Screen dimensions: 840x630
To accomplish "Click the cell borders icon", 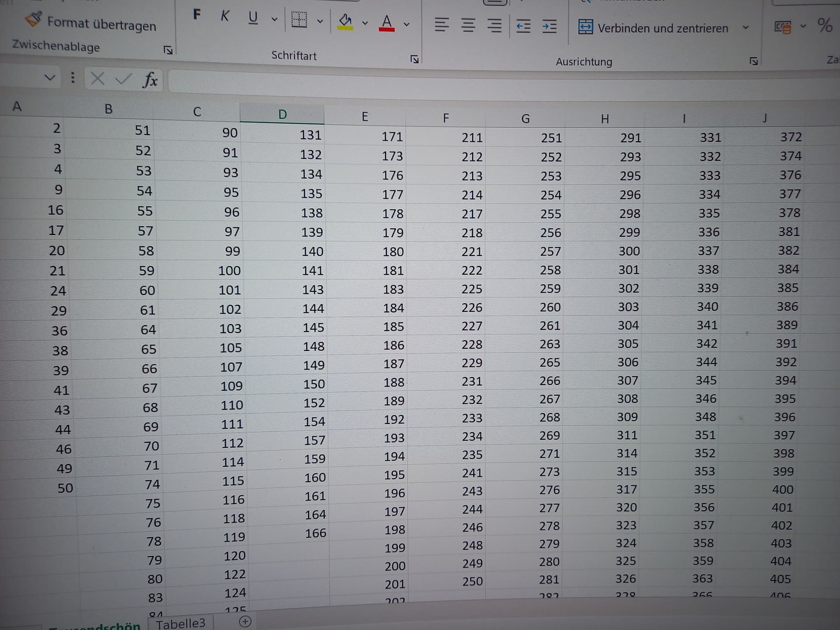I will point(299,19).
